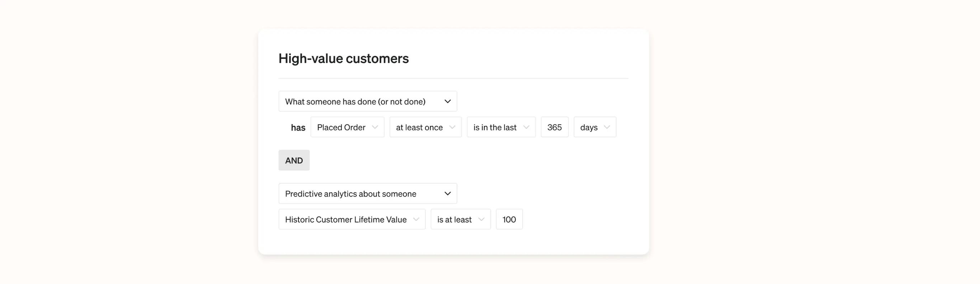Click the chevron on Historic Customer Lifetime Value
Image resolution: width=980 pixels, height=284 pixels.
pyautogui.click(x=416, y=219)
